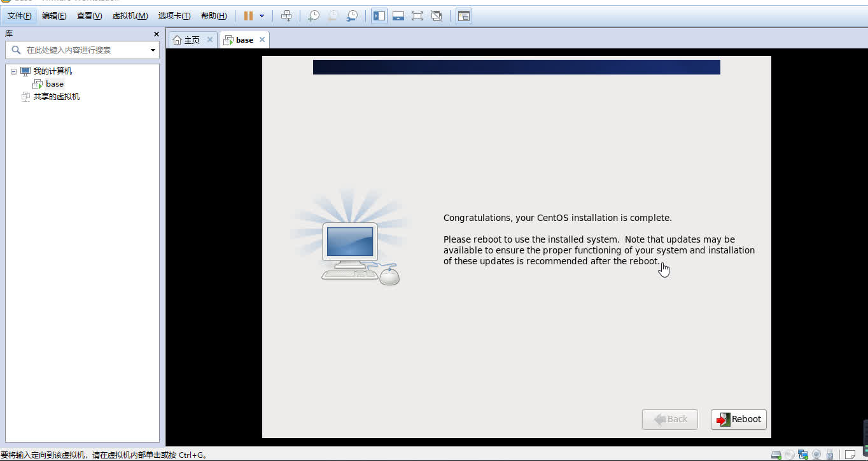868x461 pixels.
Task: Click the network adapter status bar icon
Action: click(803, 455)
